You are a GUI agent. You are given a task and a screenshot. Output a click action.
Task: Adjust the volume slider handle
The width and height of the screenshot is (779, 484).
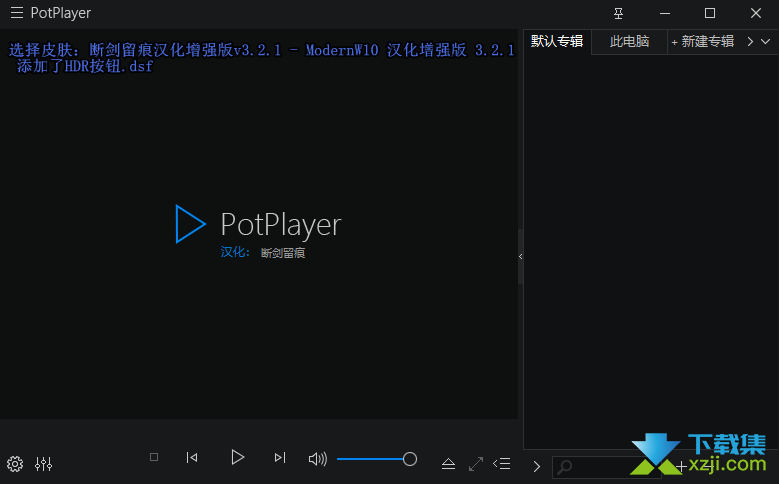coord(410,459)
